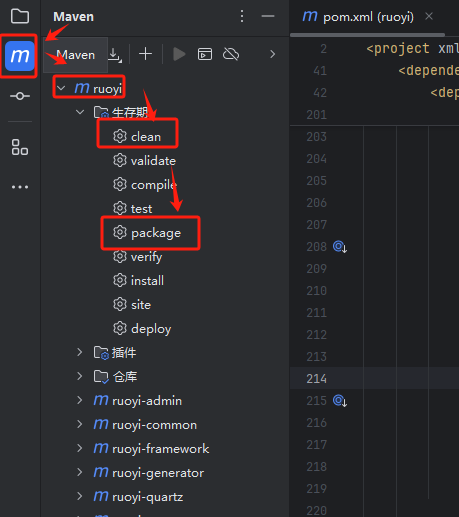The width and height of the screenshot is (459, 517).
Task: Click line number 203 in the gutter
Action: [x=316, y=137]
